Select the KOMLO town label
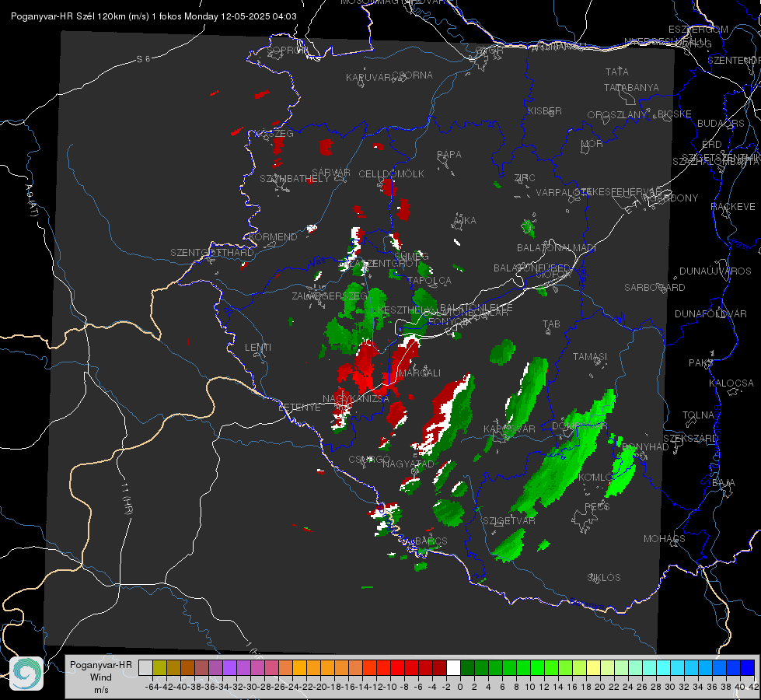The height and width of the screenshot is (700, 761). click(595, 478)
